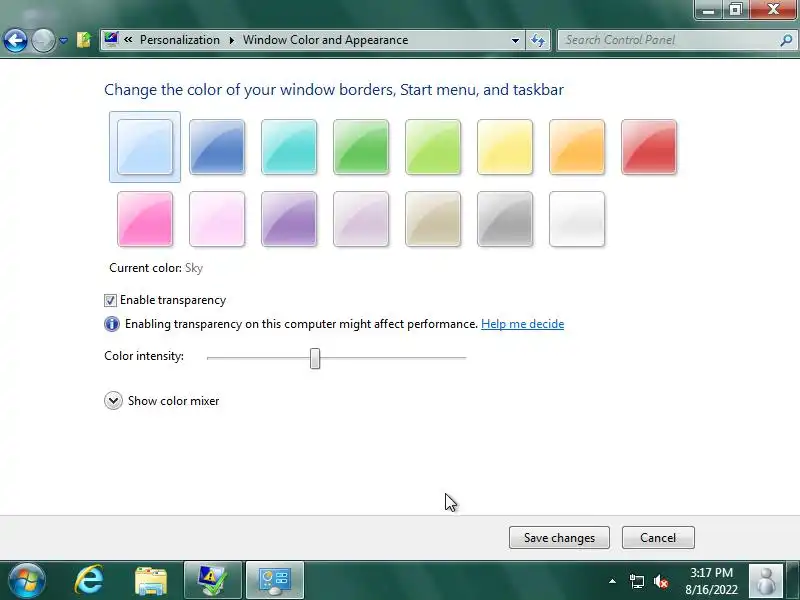Select the yellow Sun swatch
This screenshot has height=600, width=800.
coord(505,147)
